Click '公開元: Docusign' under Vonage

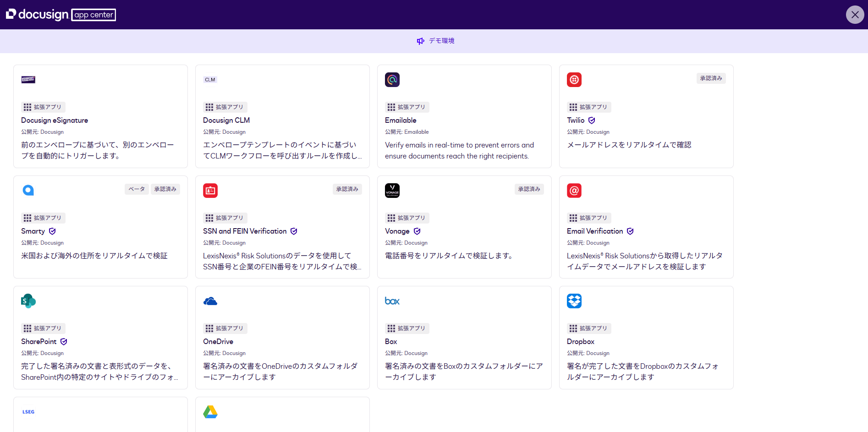pyautogui.click(x=406, y=243)
